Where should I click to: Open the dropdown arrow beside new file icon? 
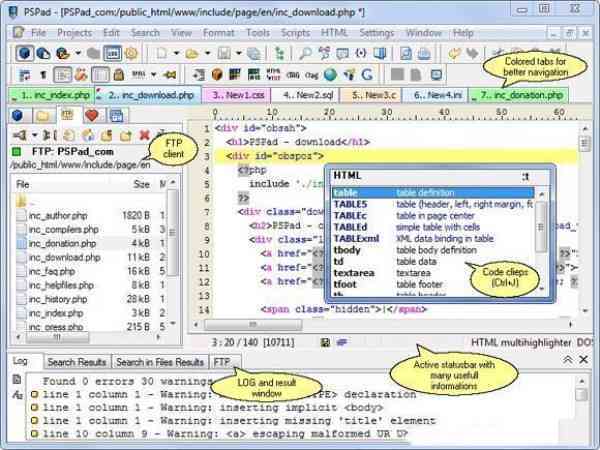[x=176, y=53]
